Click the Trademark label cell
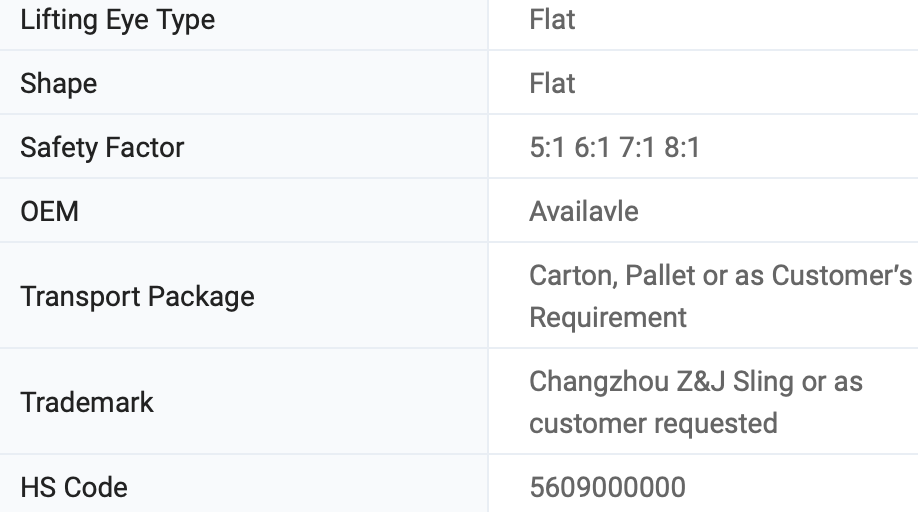 244,401
